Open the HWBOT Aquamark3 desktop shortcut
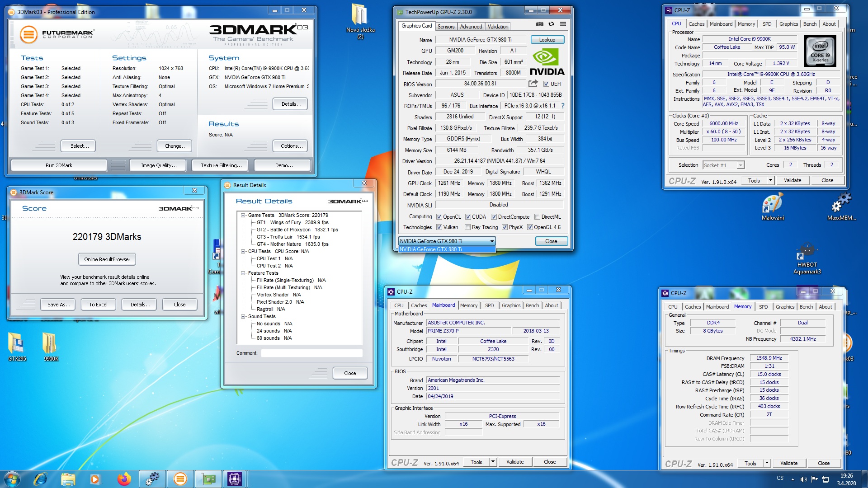The height and width of the screenshot is (488, 868). (807, 258)
